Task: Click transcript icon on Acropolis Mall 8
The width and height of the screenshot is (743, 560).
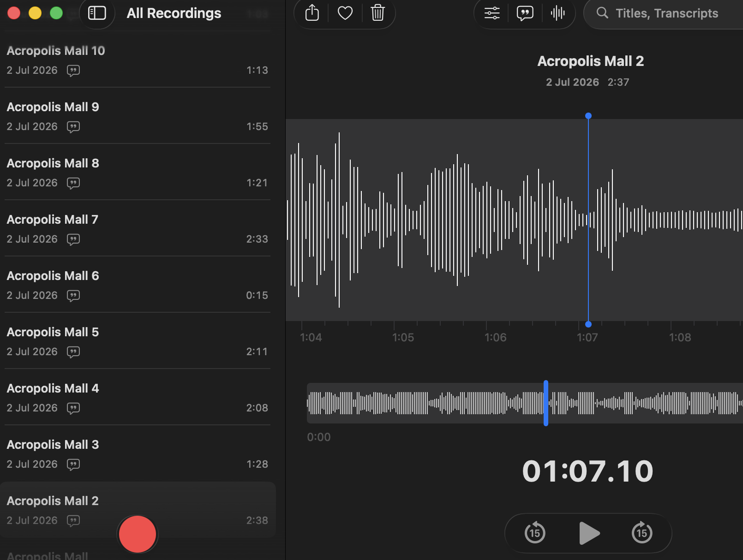Action: point(73,183)
